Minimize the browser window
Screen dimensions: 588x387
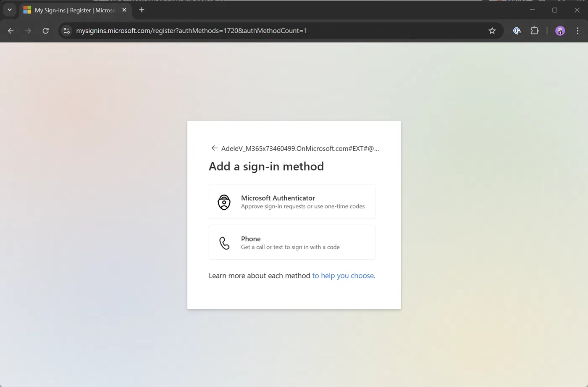pos(533,10)
